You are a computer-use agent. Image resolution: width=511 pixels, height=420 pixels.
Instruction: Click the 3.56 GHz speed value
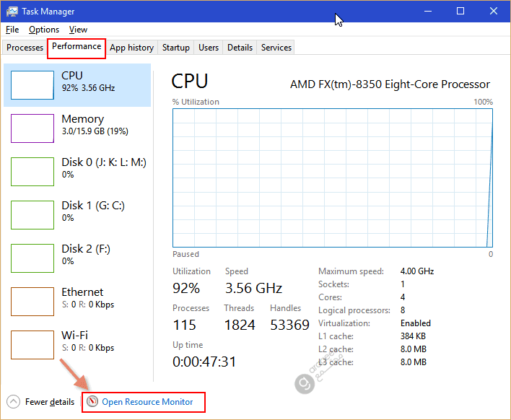[253, 288]
